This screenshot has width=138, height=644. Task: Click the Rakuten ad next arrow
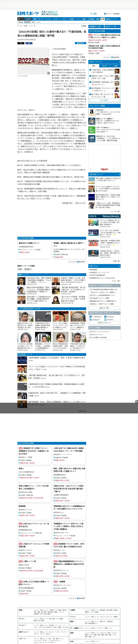point(118,169)
